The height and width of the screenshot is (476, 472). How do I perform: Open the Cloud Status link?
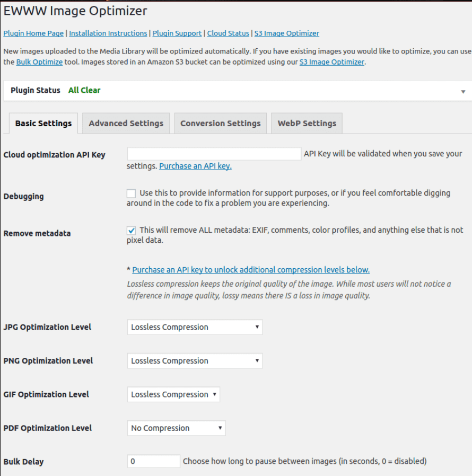228,33
